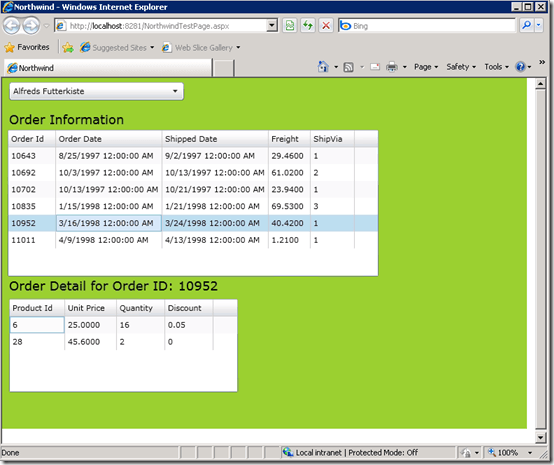Click the Internet Explorer title bar icon
Viewport: 554px width, 465px height.
(7, 7)
